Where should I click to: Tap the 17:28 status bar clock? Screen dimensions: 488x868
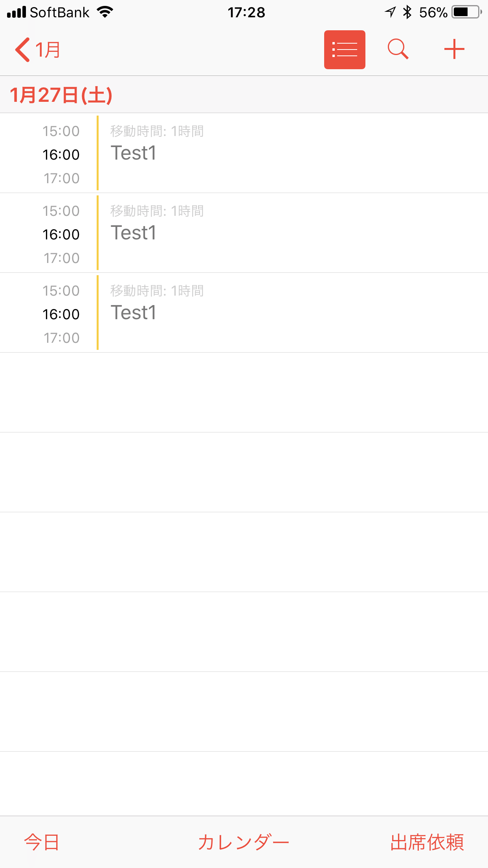[x=246, y=13]
